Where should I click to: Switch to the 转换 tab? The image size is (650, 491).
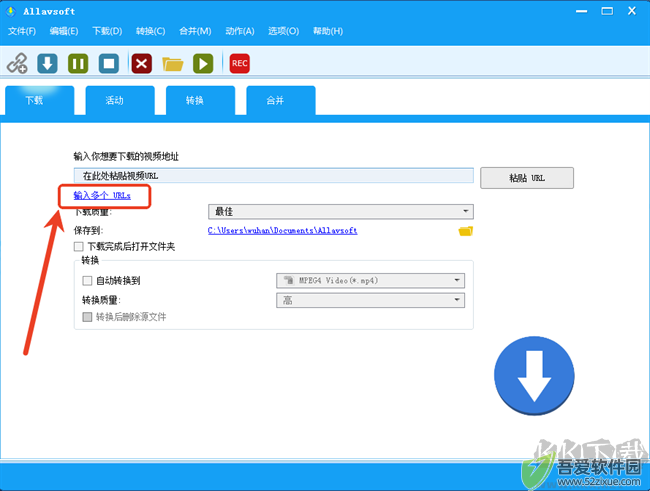[201, 100]
